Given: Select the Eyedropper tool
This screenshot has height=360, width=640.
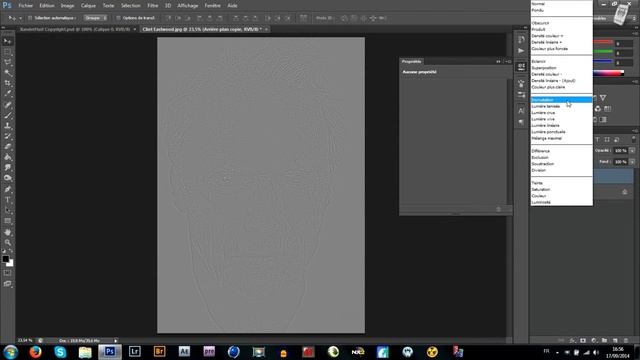Looking at the screenshot, I should (x=7, y=94).
